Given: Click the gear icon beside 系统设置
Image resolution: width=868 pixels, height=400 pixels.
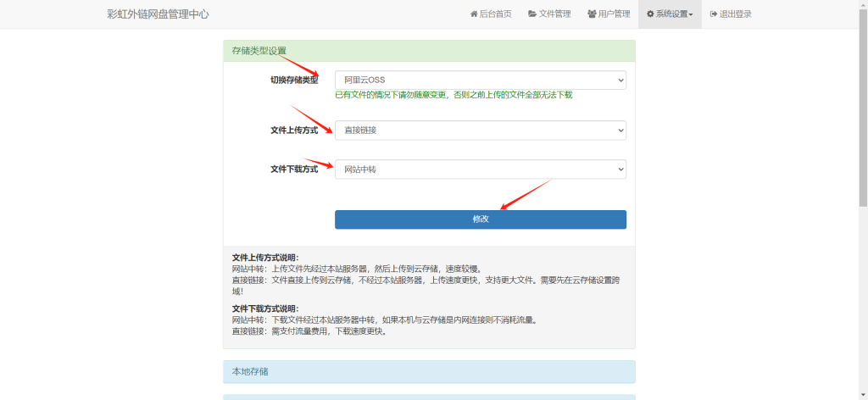Looking at the screenshot, I should click(650, 14).
